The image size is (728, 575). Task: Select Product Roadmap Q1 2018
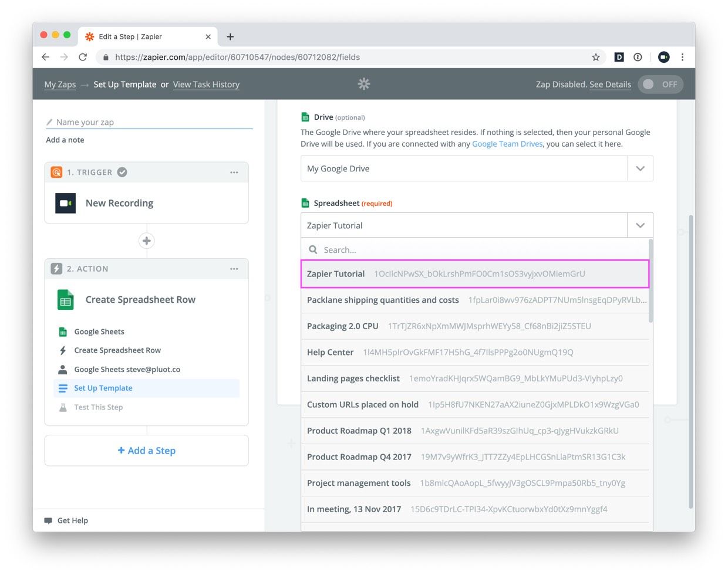(x=475, y=431)
